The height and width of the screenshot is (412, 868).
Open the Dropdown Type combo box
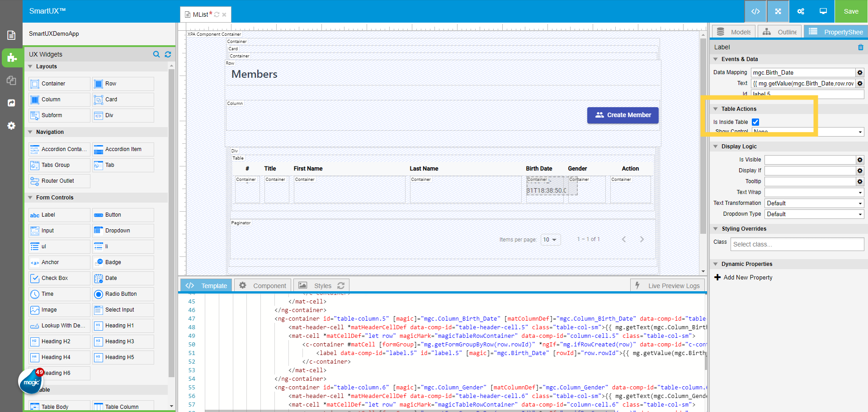814,214
